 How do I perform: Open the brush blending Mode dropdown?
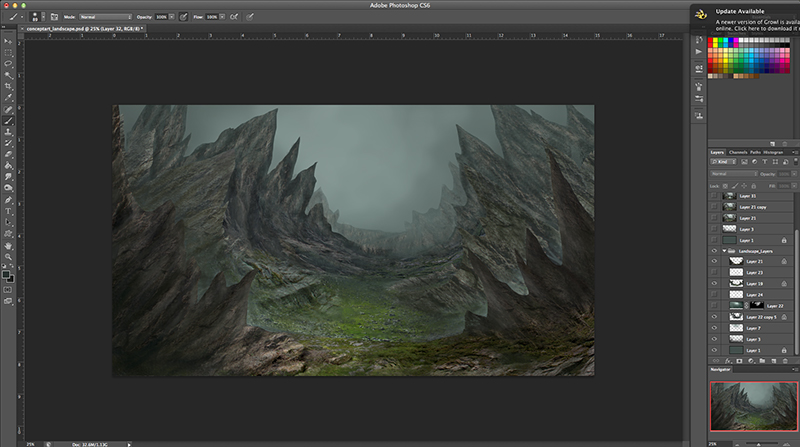[x=104, y=18]
